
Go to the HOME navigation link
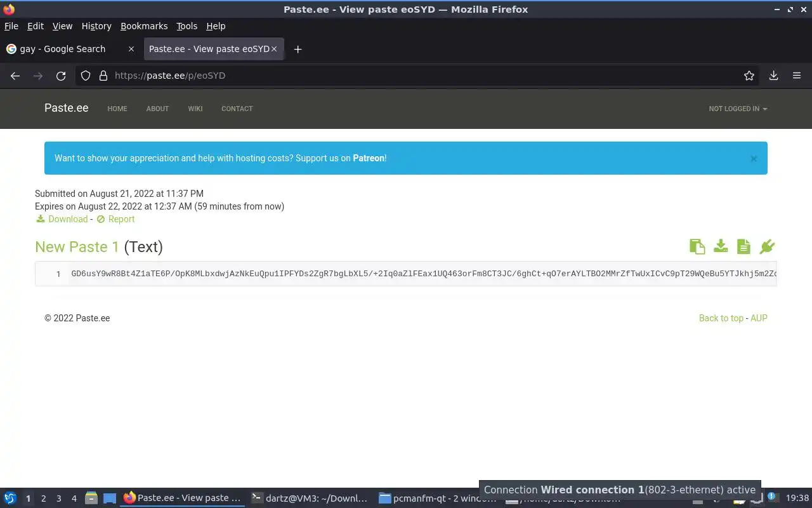(117, 109)
